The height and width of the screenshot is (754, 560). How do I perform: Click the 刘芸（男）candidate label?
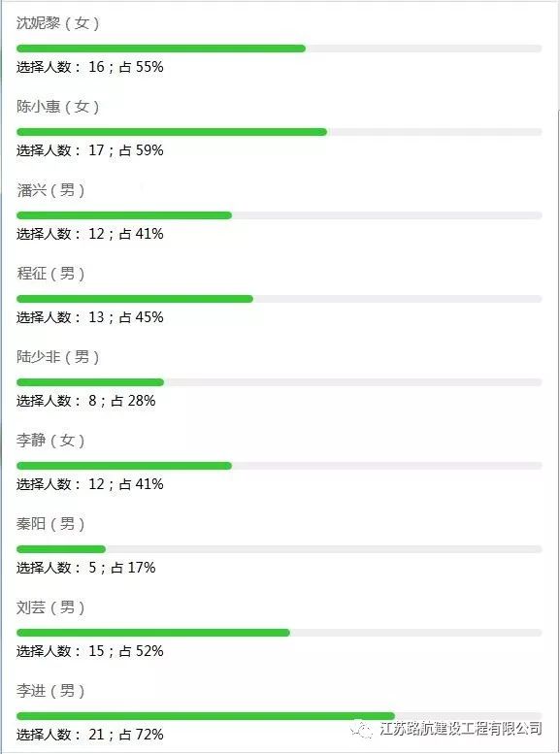(51, 607)
